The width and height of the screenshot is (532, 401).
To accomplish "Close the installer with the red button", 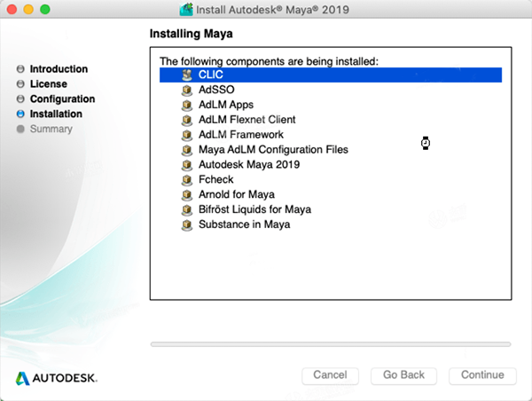I will pyautogui.click(x=12, y=10).
